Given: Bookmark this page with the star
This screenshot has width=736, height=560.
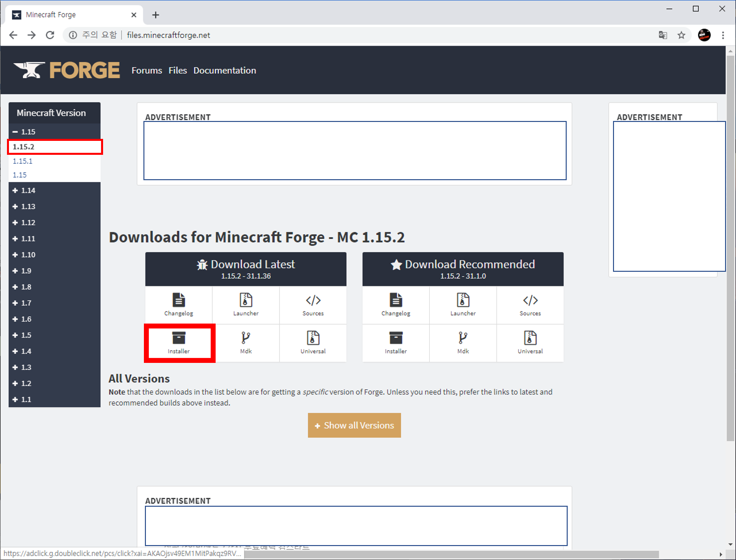Looking at the screenshot, I should click(681, 35).
